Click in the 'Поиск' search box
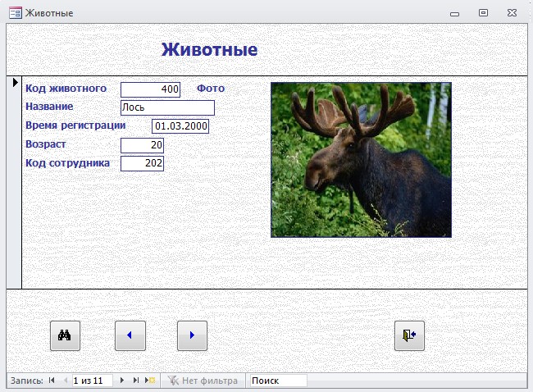The height and width of the screenshot is (392, 533). coord(278,381)
